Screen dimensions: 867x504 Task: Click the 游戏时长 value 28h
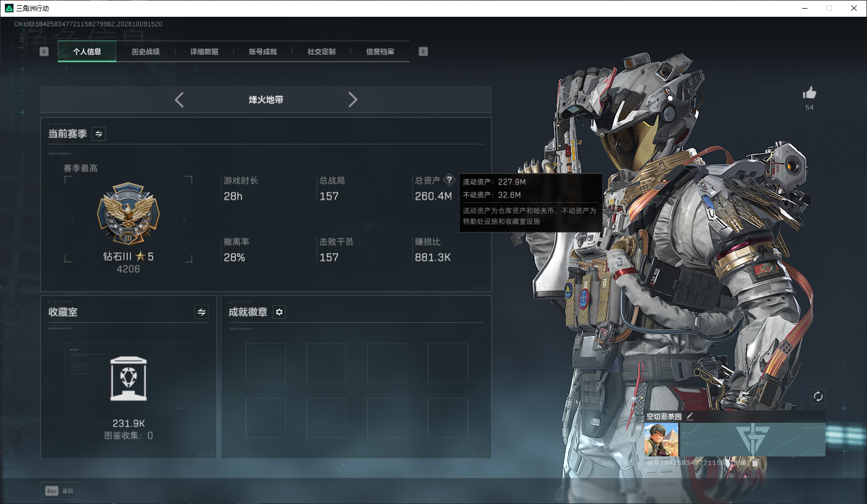point(233,196)
